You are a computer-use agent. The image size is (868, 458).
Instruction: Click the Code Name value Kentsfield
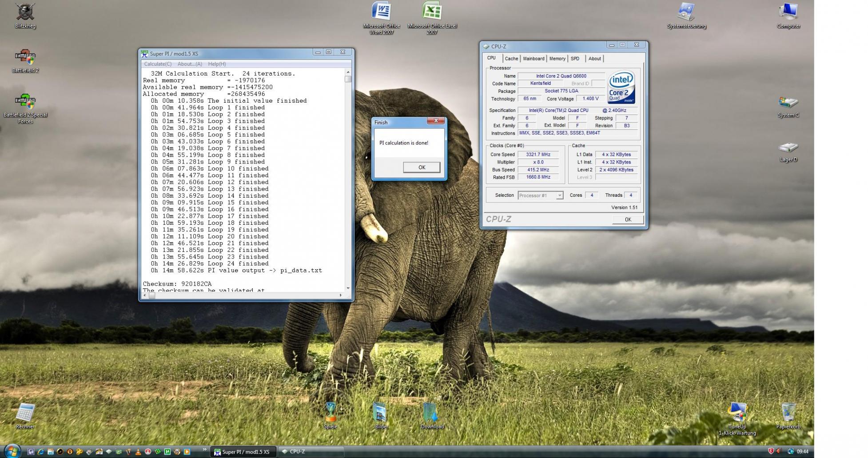540,84
